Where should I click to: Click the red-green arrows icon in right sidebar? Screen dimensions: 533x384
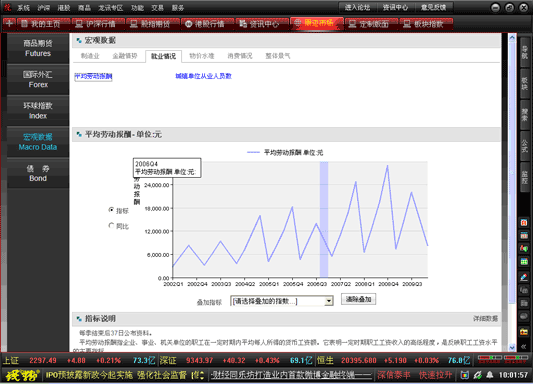click(524, 248)
